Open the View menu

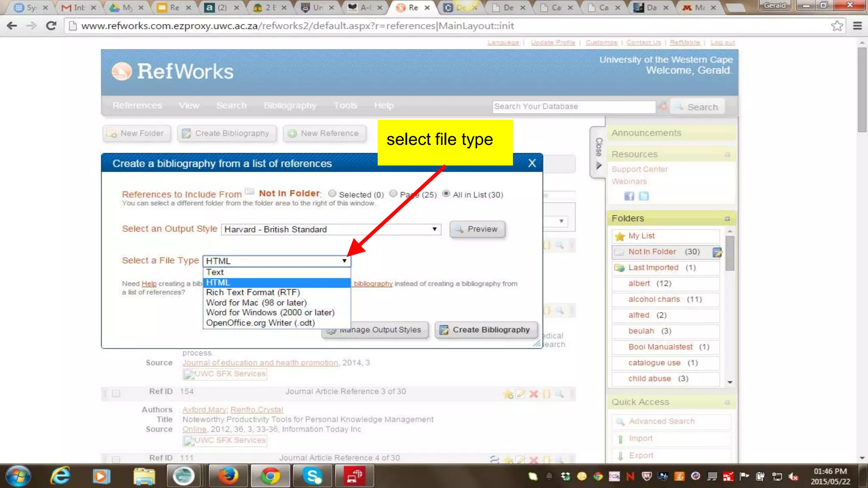click(x=189, y=105)
